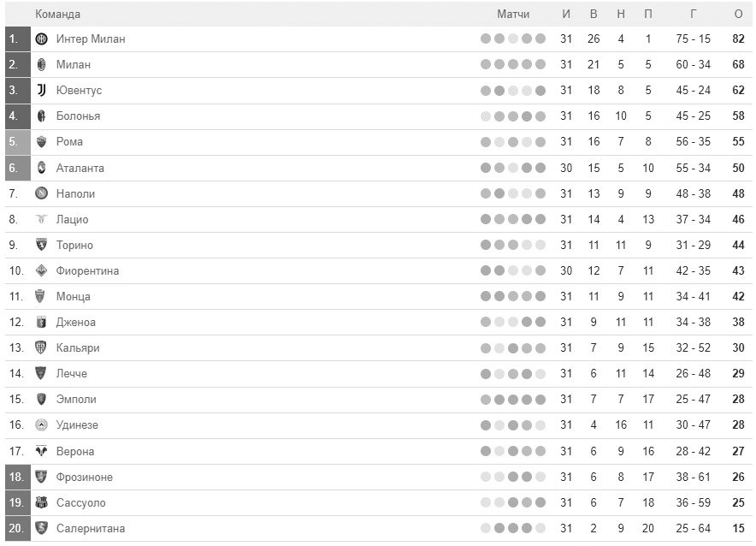Click Inter Milan's last match form dot
Screen dimensions: 756x546
pyautogui.click(x=540, y=39)
